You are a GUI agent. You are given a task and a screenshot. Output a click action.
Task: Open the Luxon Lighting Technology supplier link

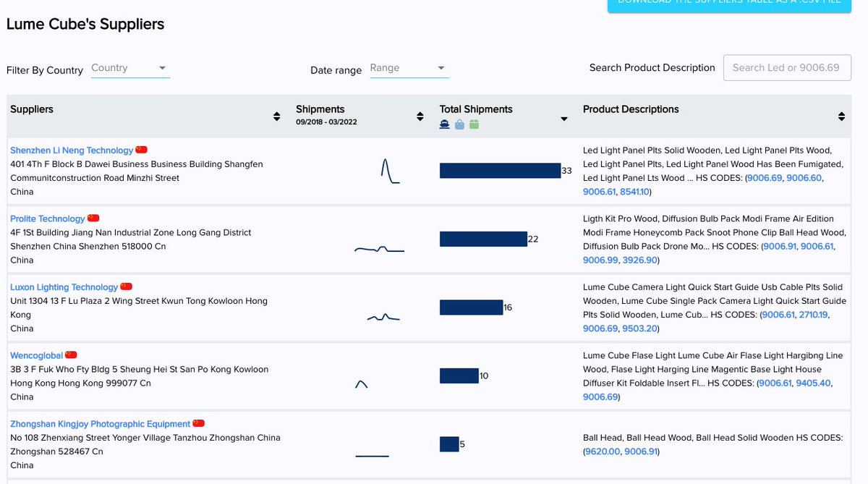64,286
